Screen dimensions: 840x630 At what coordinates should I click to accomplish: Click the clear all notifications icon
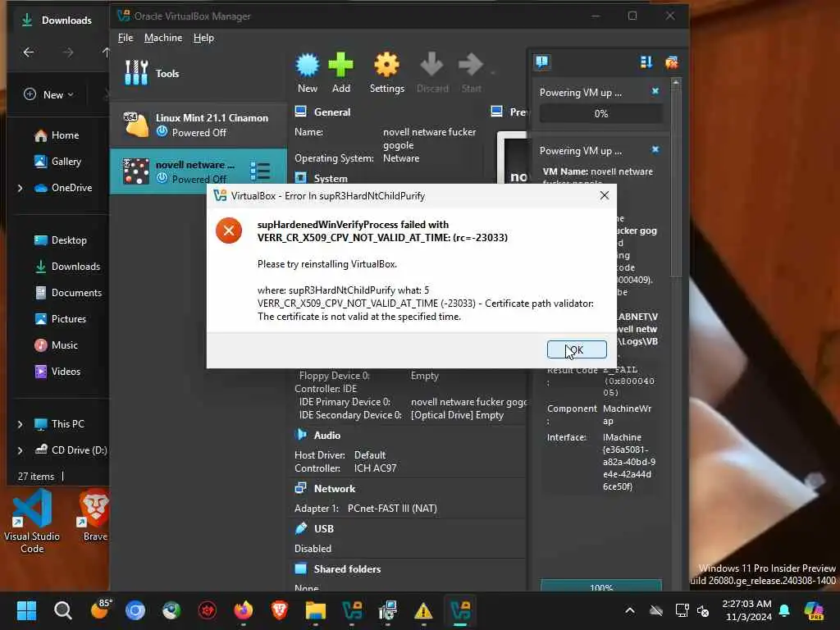coord(671,62)
